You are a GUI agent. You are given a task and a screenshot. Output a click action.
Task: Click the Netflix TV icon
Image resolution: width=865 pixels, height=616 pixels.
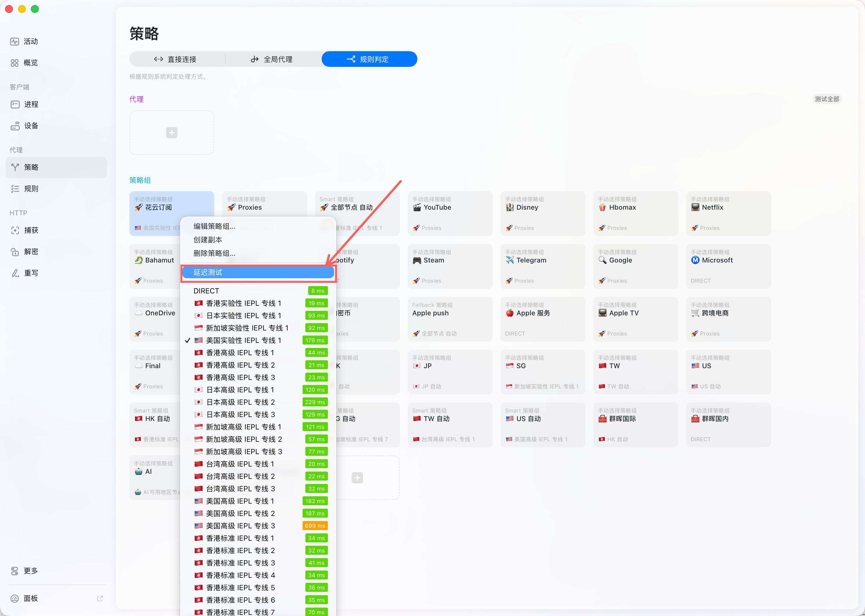(x=695, y=207)
